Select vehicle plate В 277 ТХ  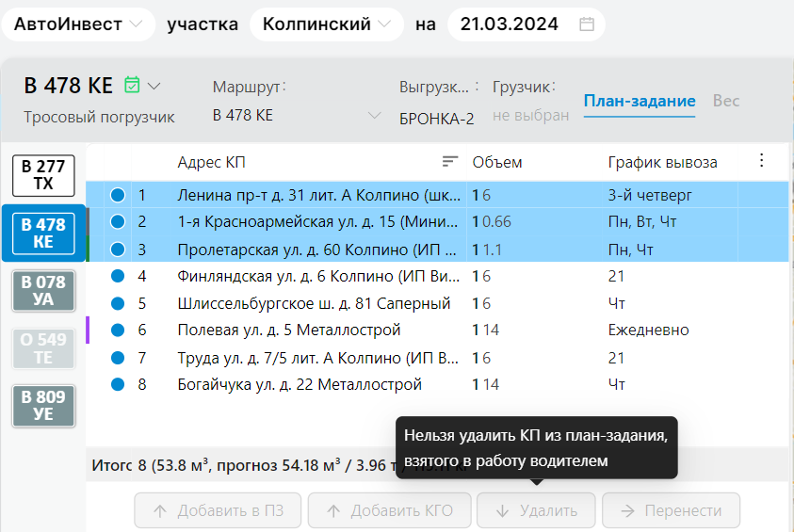[x=43, y=175]
